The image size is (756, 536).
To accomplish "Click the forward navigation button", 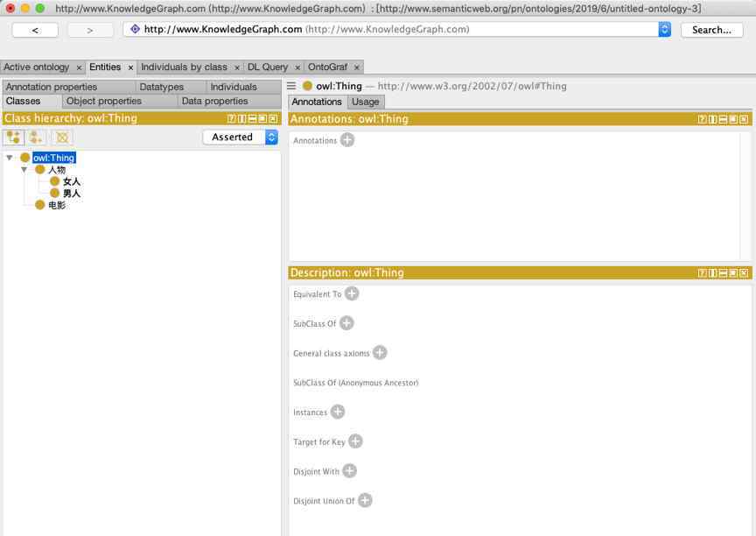I will (90, 30).
